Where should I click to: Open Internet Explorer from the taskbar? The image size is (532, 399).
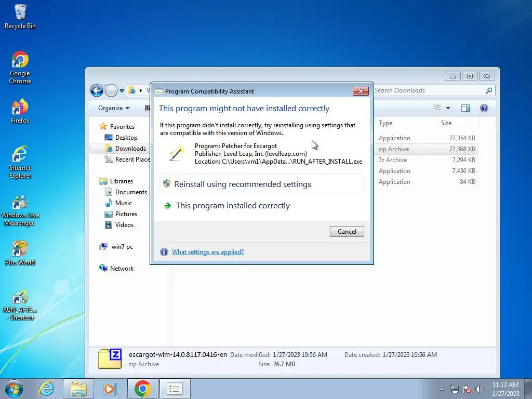pyautogui.click(x=46, y=389)
